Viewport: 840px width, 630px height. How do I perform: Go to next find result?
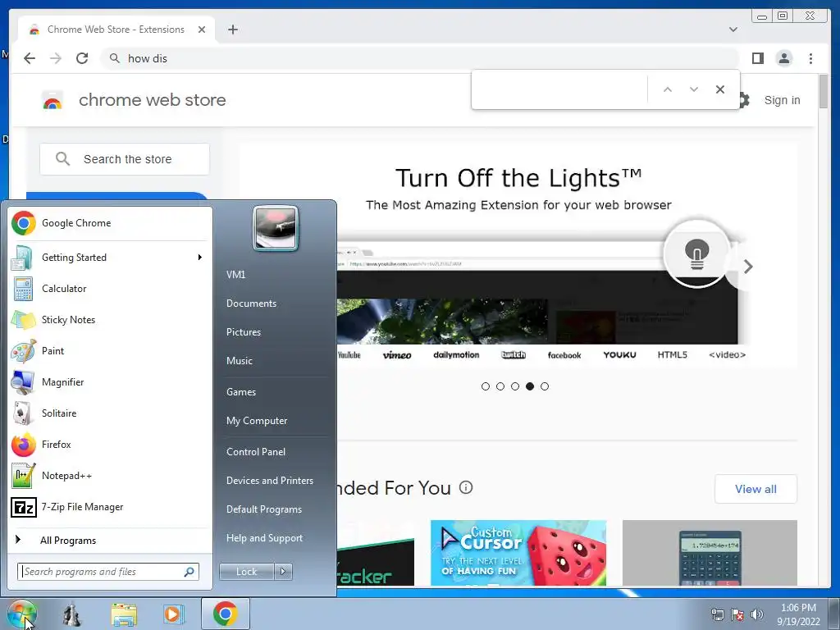pos(694,89)
